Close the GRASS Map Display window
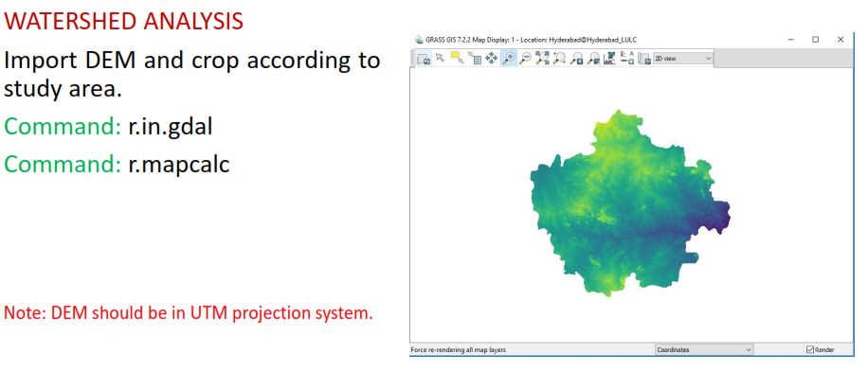Image resolution: width=868 pixels, height=390 pixels. click(841, 40)
